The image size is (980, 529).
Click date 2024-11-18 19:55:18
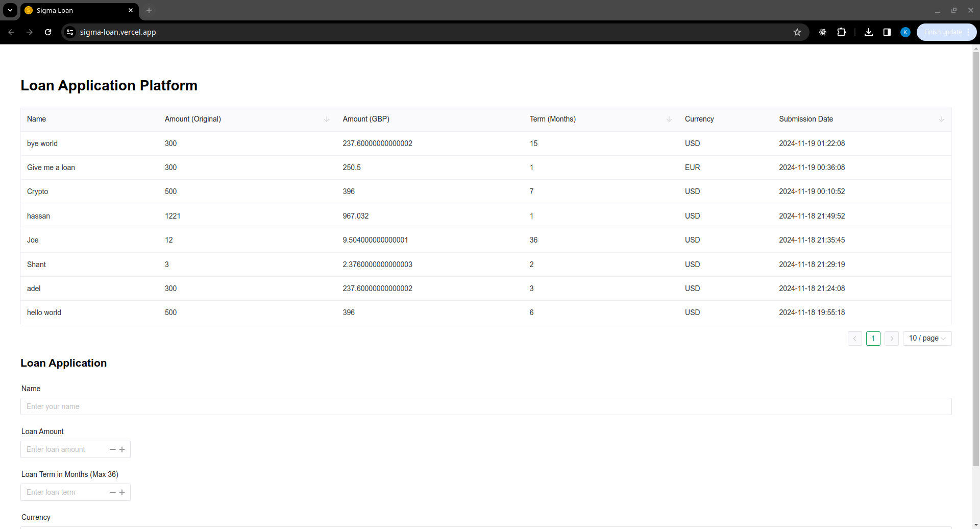point(812,312)
